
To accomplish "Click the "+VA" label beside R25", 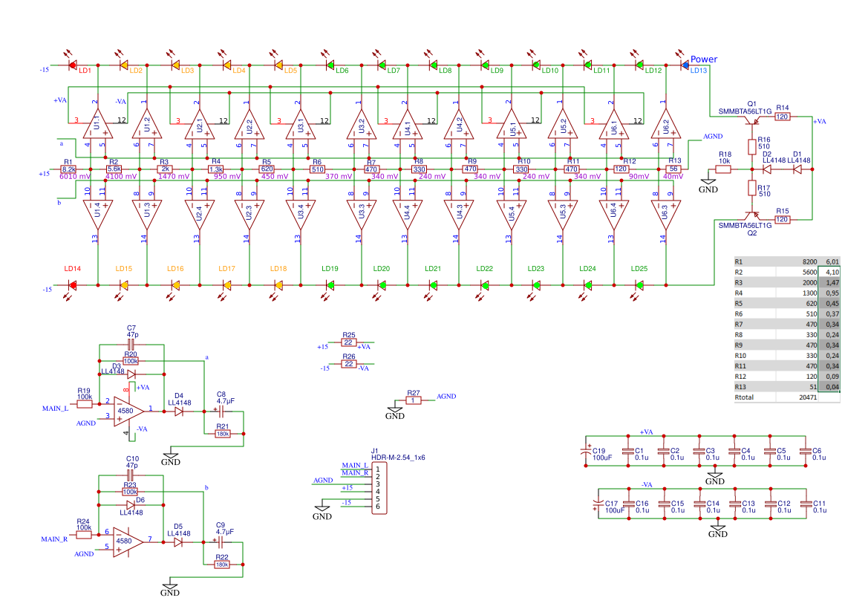I will pyautogui.click(x=364, y=347).
